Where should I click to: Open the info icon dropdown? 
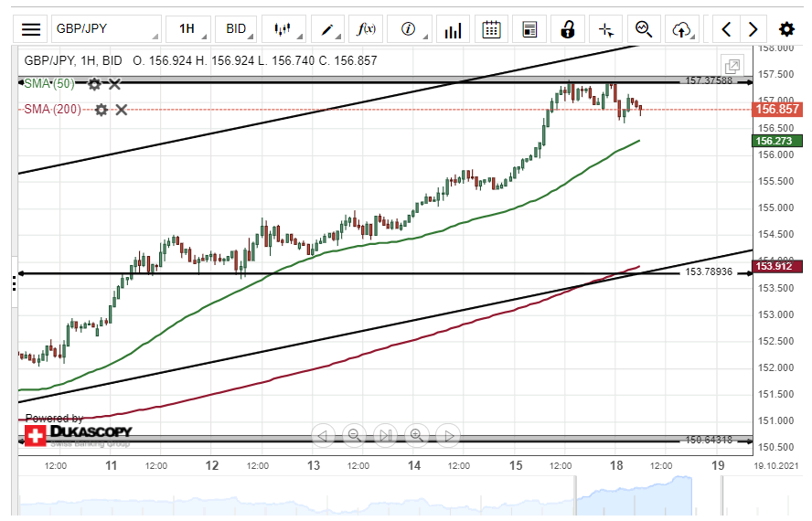tap(409, 29)
